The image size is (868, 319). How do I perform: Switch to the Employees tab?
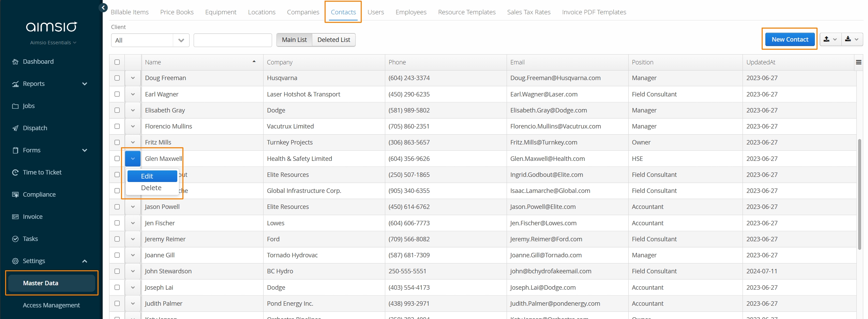pyautogui.click(x=411, y=12)
